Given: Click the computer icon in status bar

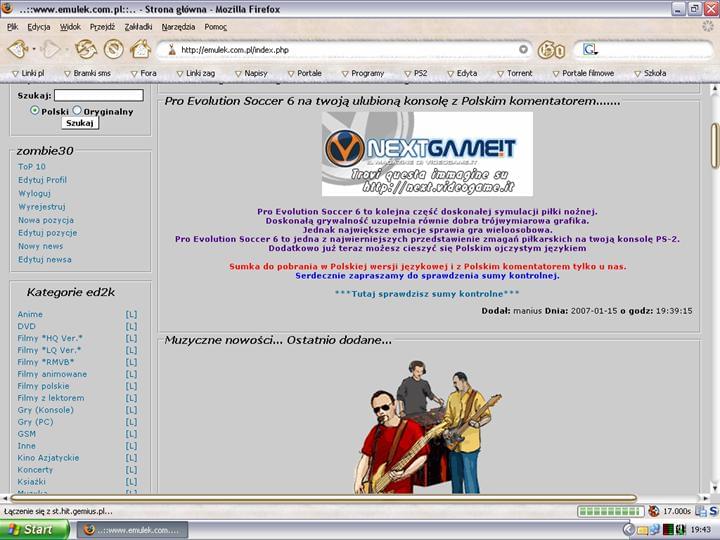Looking at the screenshot, I should point(701,511).
